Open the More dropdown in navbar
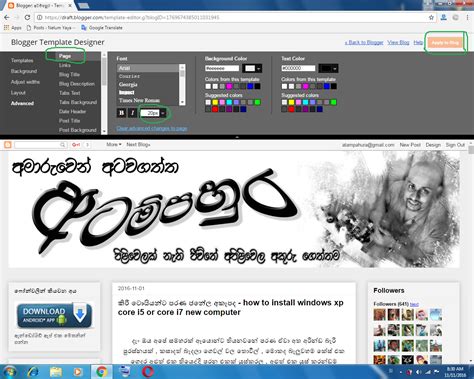 click(114, 145)
